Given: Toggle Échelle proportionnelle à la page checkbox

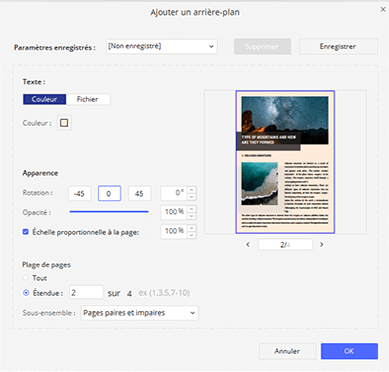Looking at the screenshot, I should [26, 232].
